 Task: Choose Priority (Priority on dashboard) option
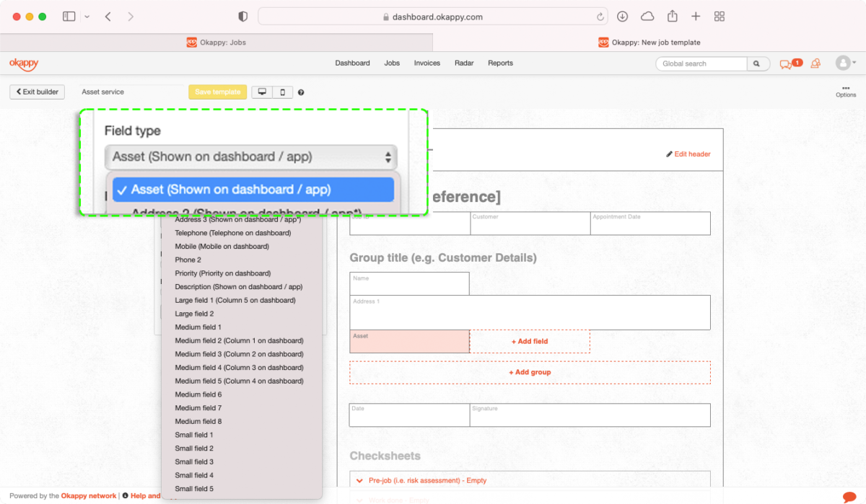222,273
